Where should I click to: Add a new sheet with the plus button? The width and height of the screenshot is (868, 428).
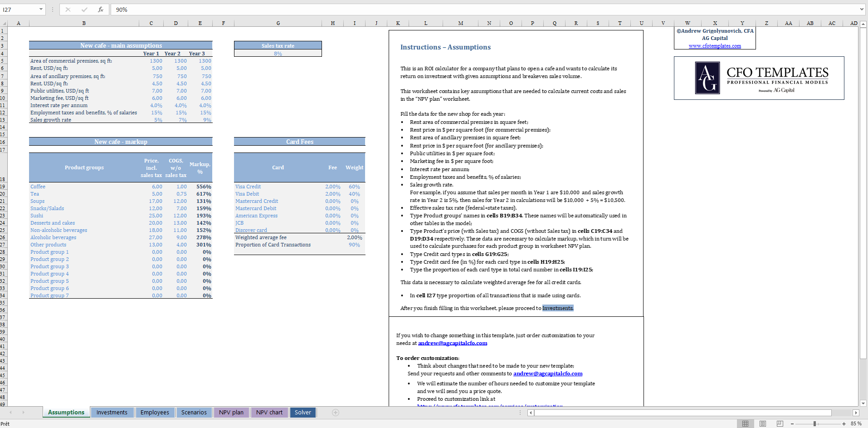336,413
